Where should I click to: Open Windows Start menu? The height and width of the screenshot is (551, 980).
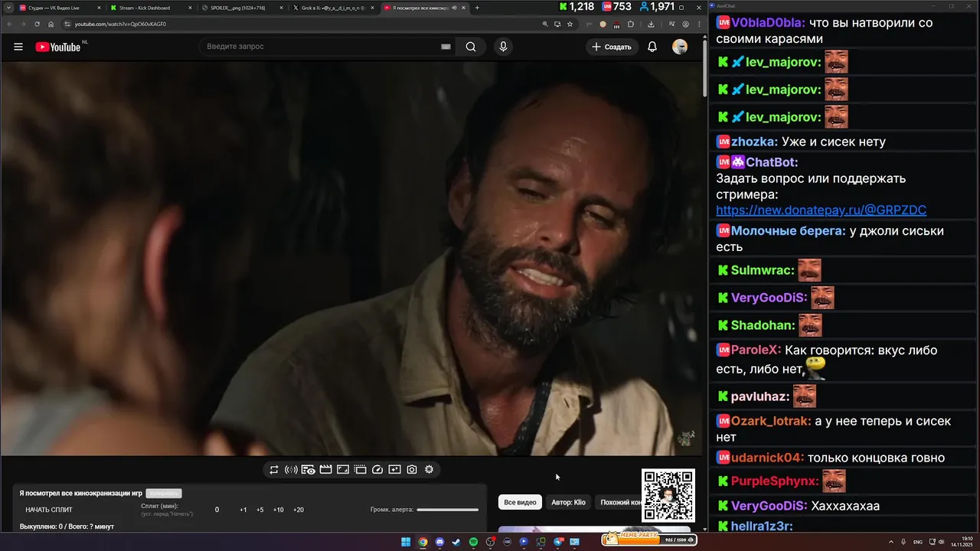pyautogui.click(x=406, y=542)
